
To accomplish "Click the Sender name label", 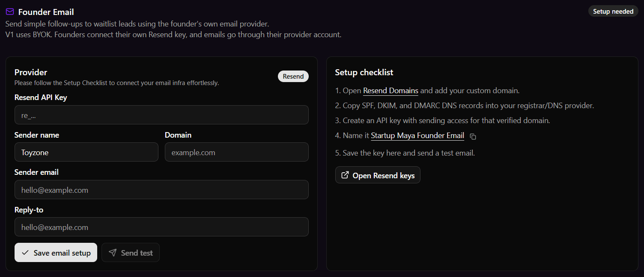I will (37, 135).
